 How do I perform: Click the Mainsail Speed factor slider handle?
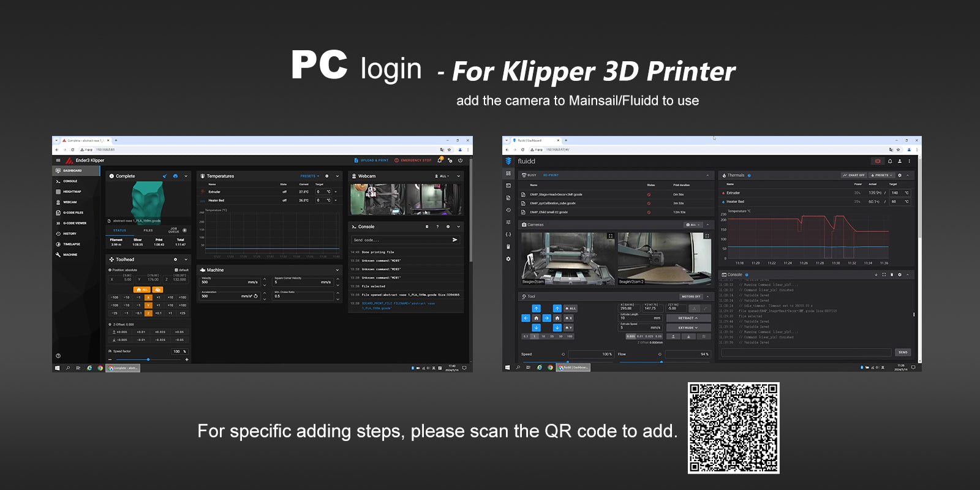tap(148, 360)
